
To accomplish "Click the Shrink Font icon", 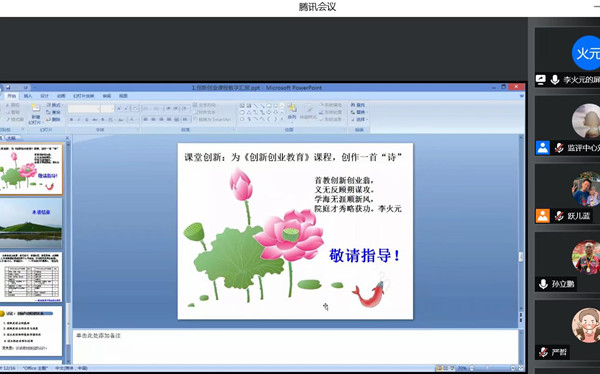I will 127,108.
